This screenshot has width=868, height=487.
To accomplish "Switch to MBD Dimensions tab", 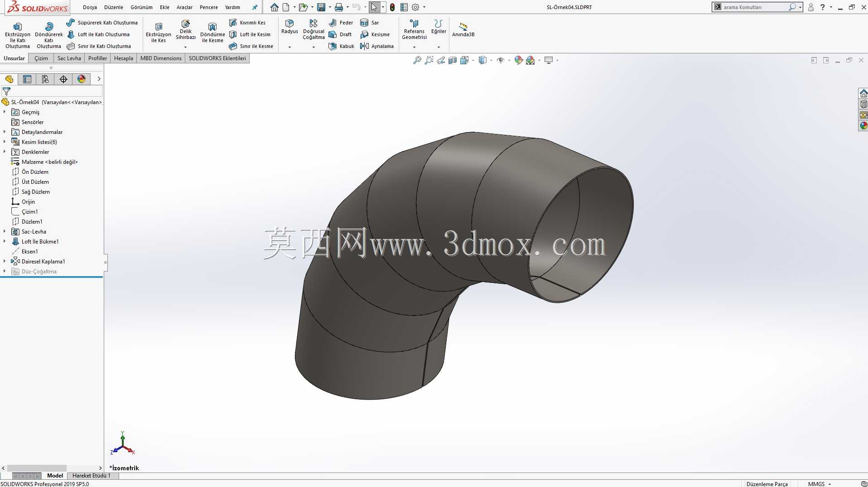I will pyautogui.click(x=161, y=58).
